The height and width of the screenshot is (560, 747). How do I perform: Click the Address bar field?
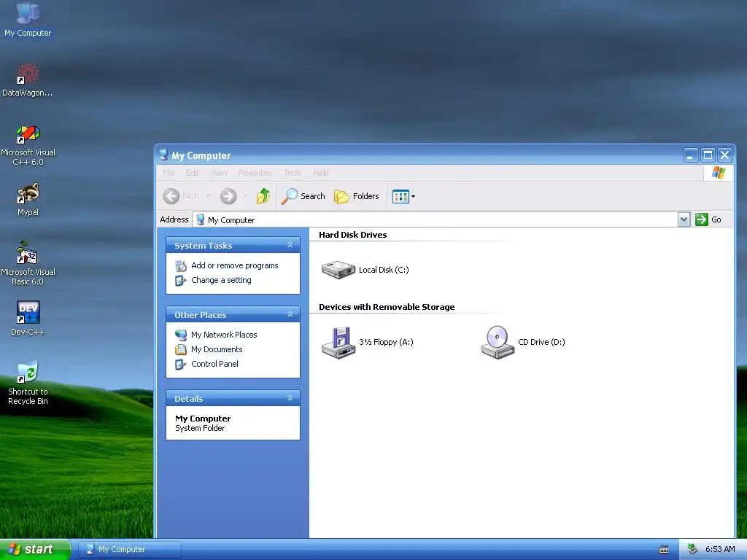point(435,219)
